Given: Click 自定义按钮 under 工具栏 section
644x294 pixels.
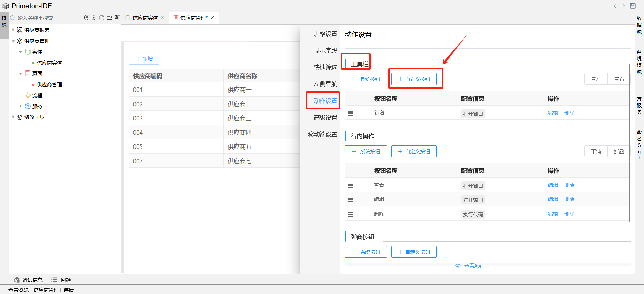Looking at the screenshot, I should point(414,79).
